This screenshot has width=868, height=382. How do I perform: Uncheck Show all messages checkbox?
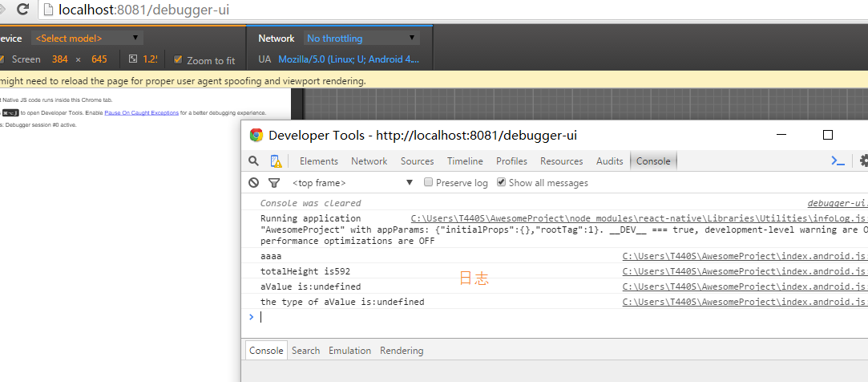[501, 183]
